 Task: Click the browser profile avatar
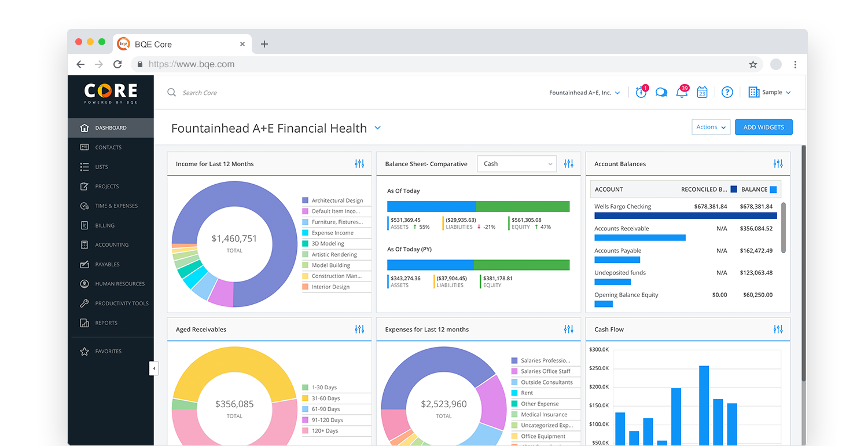tap(776, 64)
